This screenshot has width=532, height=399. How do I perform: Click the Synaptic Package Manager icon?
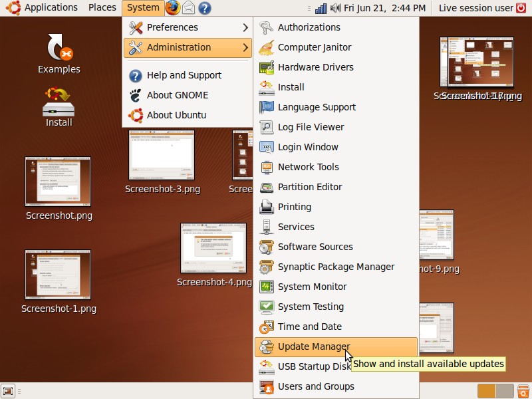[267, 267]
